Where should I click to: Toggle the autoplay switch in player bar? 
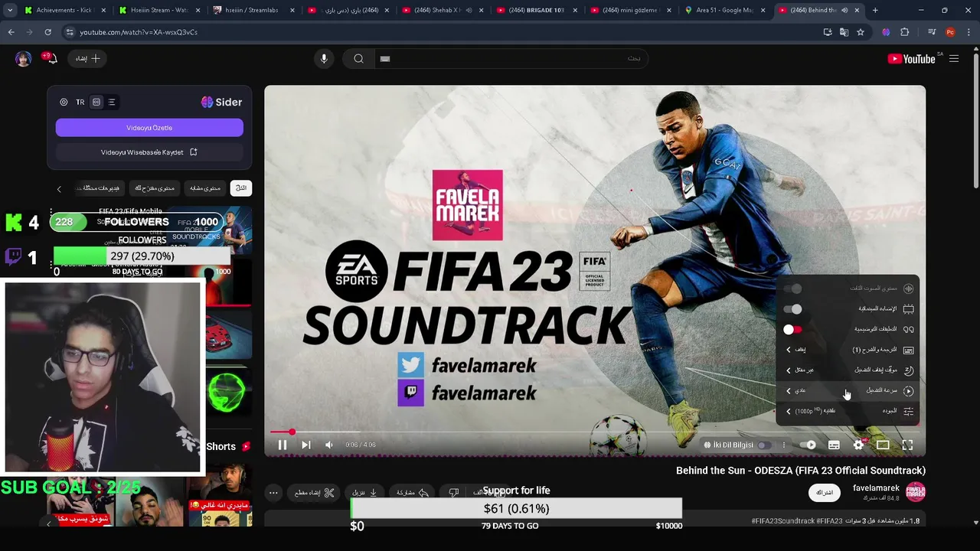(x=807, y=445)
